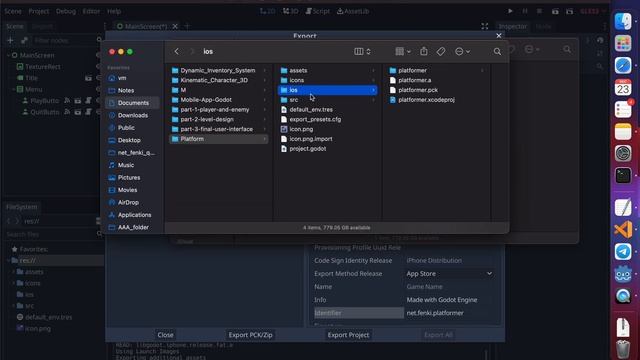Select the TextureRect node in scene tree
The width and height of the screenshot is (640, 360).
pos(42,67)
